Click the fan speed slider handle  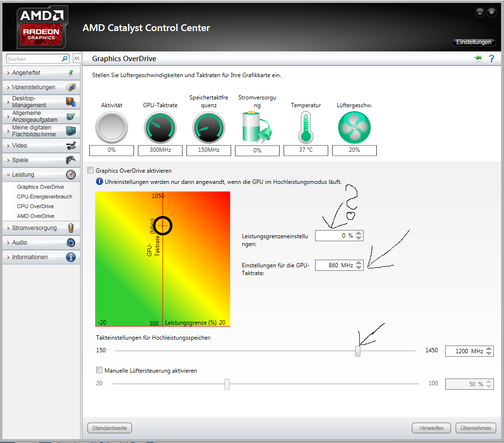[x=227, y=384]
